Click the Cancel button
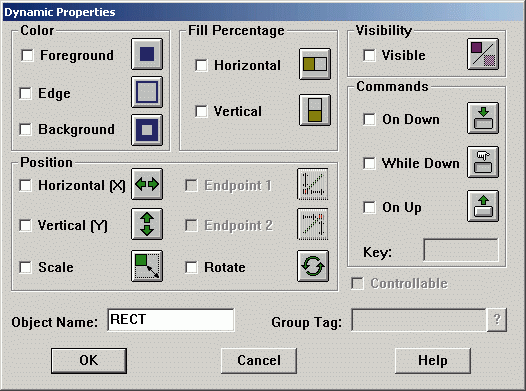The height and width of the screenshot is (391, 526). pyautogui.click(x=259, y=360)
